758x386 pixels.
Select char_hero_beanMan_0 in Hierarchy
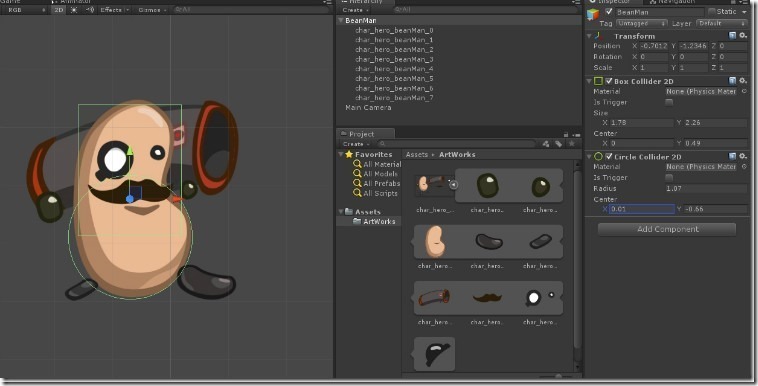point(394,30)
